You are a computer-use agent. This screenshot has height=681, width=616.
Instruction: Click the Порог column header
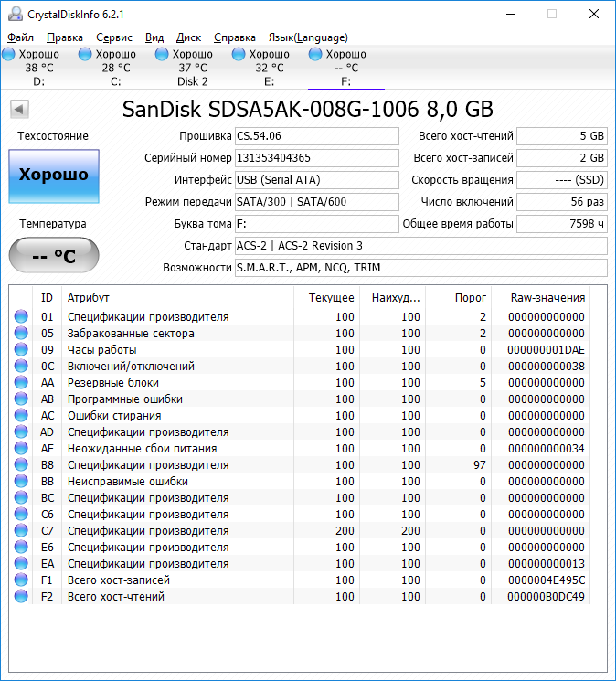click(459, 297)
